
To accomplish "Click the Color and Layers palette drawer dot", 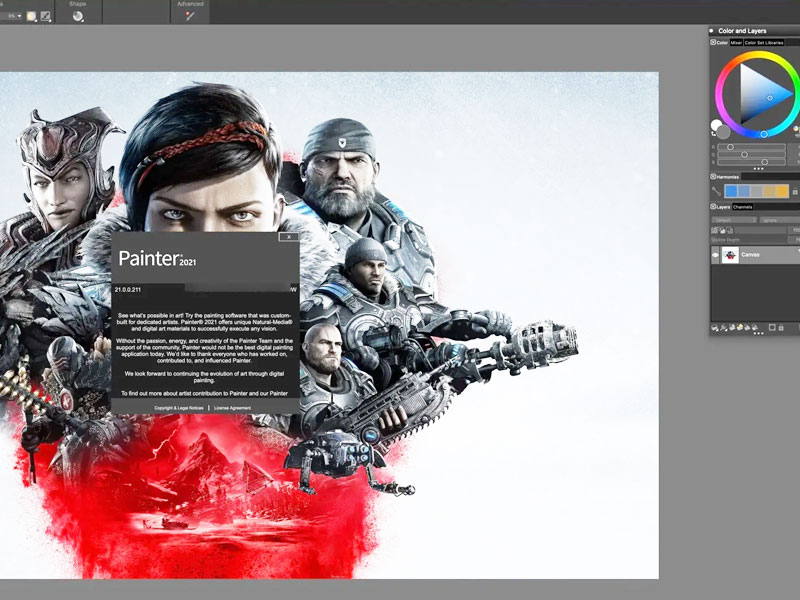I will (x=712, y=31).
